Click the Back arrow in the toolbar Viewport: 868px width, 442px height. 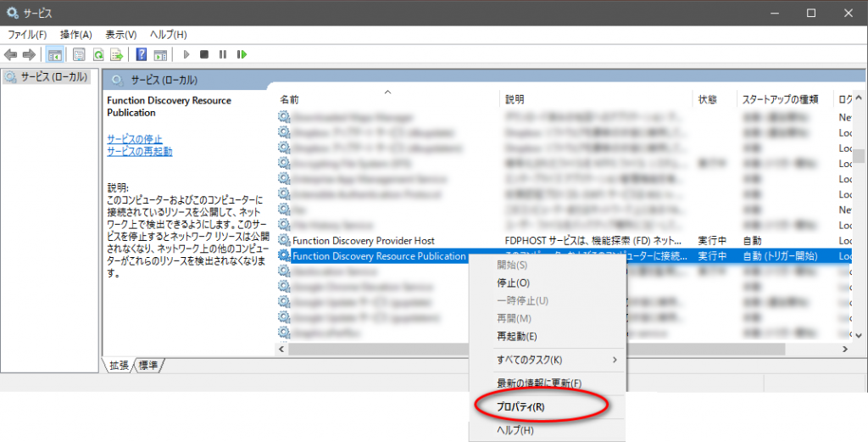pos(11,54)
